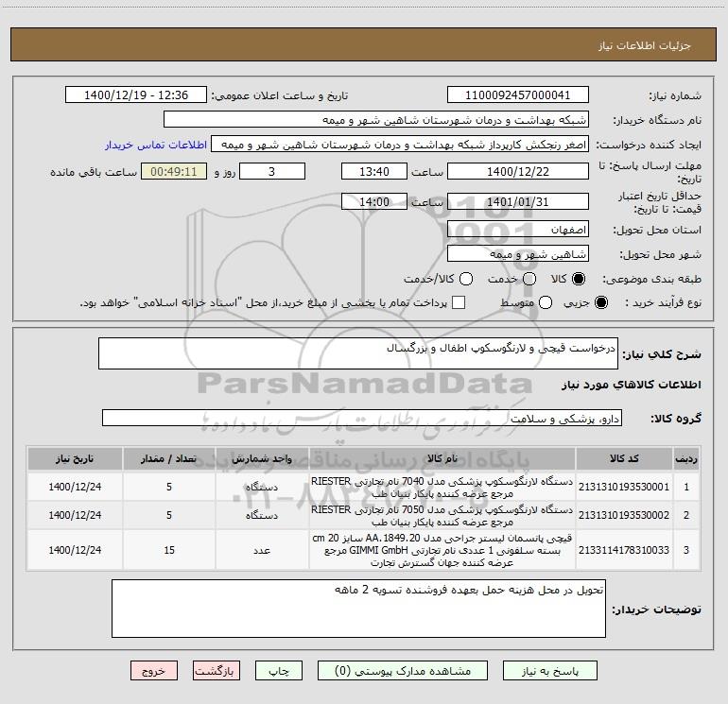Click the توضیحات خریدار text area
Image resolution: width=728 pixels, height=704 pixels.
[358, 609]
